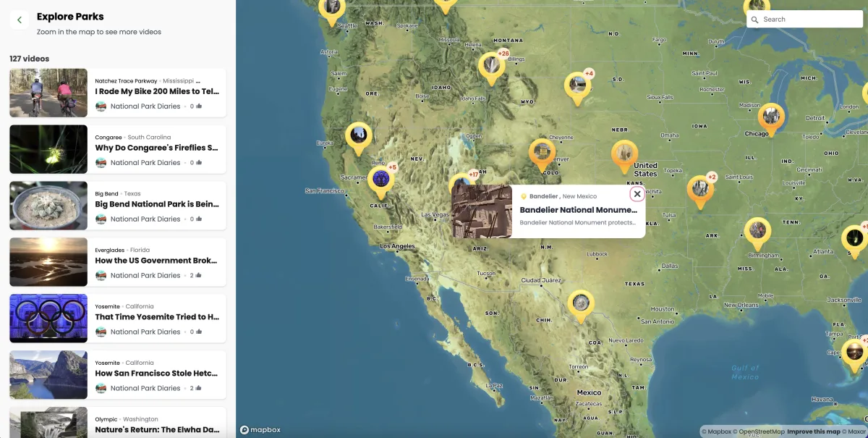Screen dimensions: 868x438
Task: Open 'Nature's Return: The Elwha Da' title
Action: [157, 430]
